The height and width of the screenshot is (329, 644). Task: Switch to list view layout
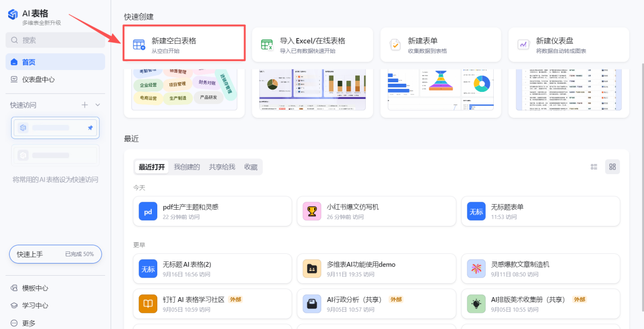click(x=594, y=167)
